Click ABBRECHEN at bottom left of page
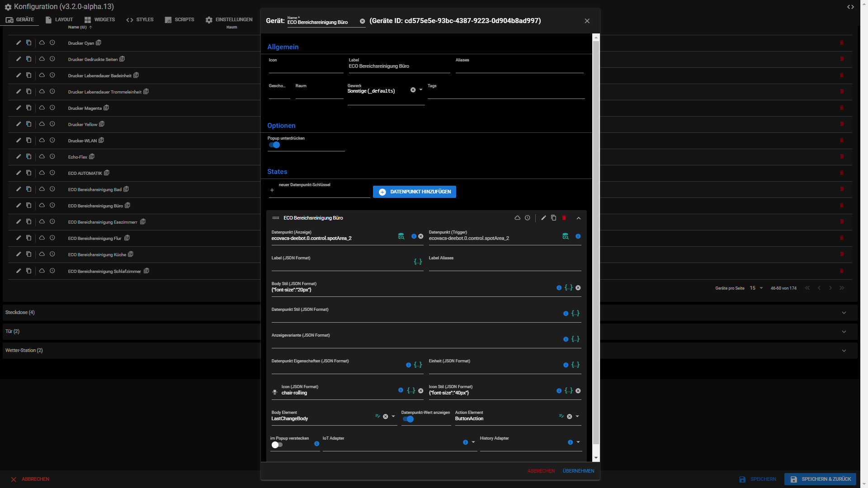Screen dimensions: 868x488 30,479
